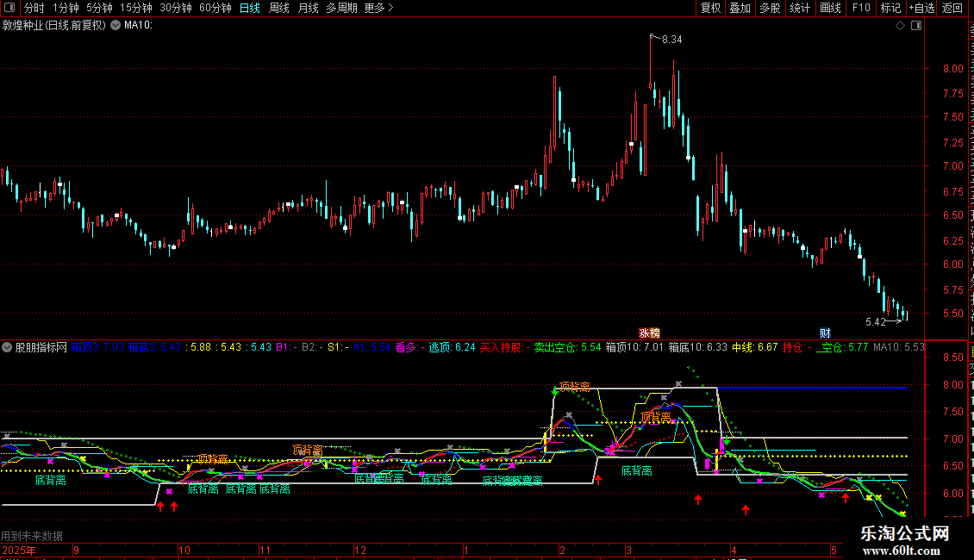The width and height of the screenshot is (974, 560).
Task: Switch to 分时 intraday view
Action: click(34, 8)
